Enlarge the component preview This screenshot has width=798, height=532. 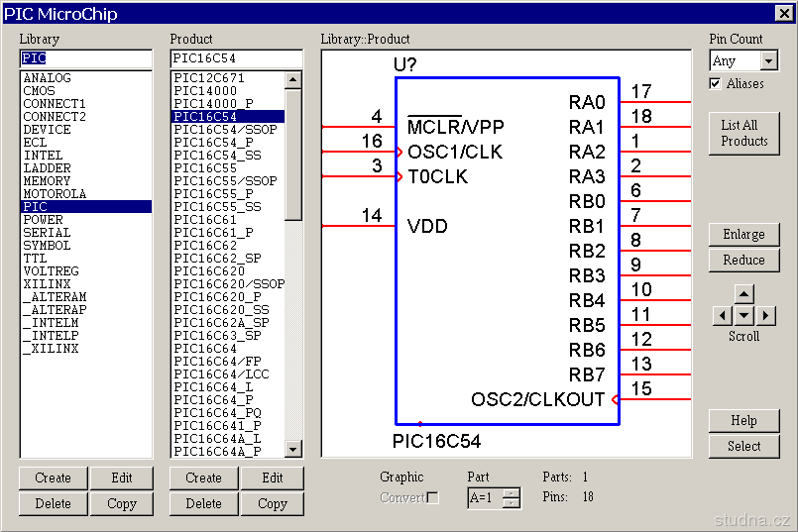(744, 235)
